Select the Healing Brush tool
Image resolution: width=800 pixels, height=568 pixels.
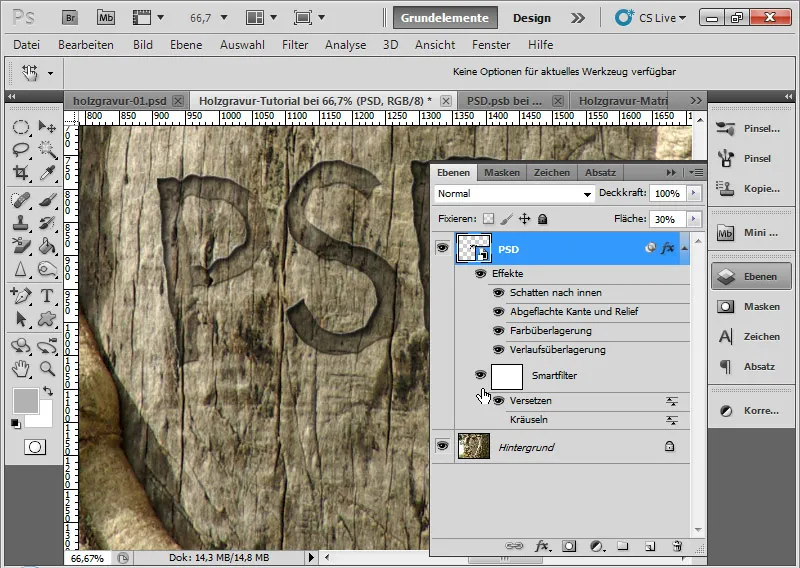click(20, 200)
